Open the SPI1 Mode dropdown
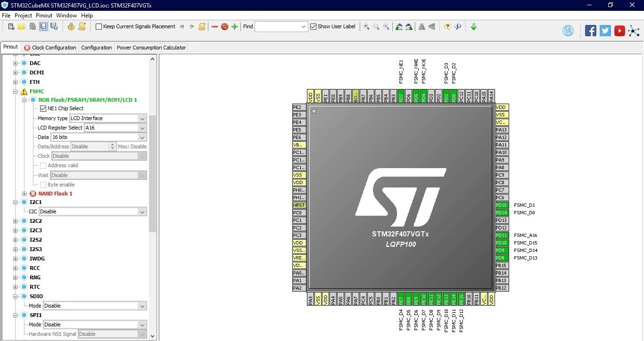644x341 pixels. 142,325
